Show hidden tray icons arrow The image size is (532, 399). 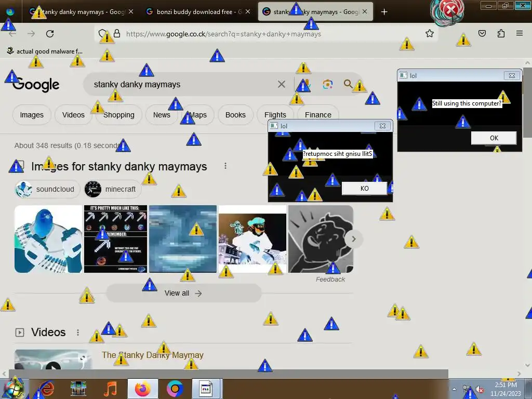tap(454, 389)
